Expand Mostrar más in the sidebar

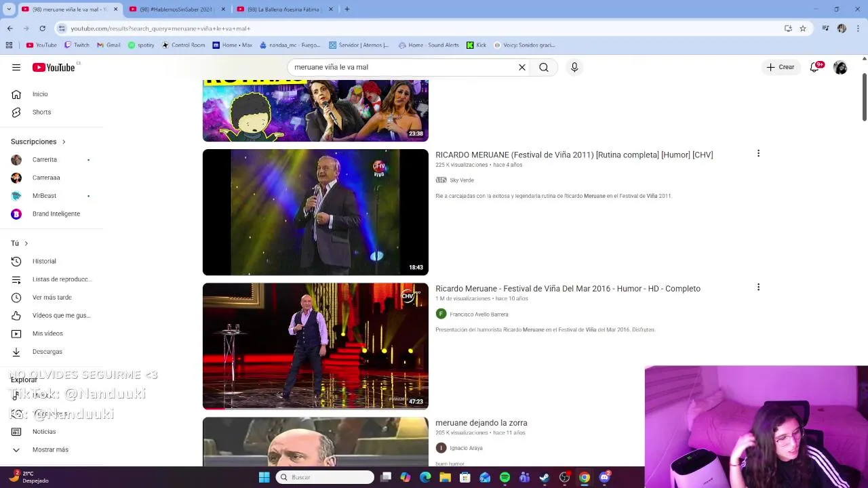(x=52, y=449)
